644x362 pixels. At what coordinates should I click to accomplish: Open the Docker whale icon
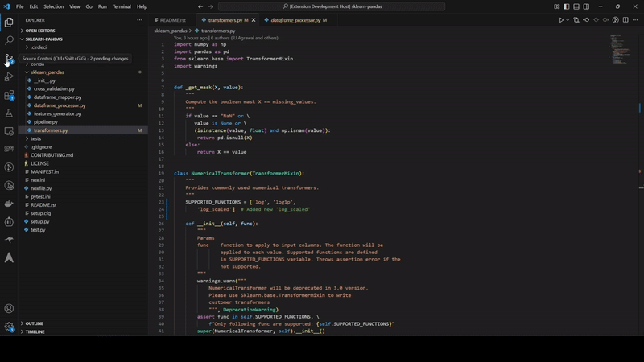[x=9, y=204]
